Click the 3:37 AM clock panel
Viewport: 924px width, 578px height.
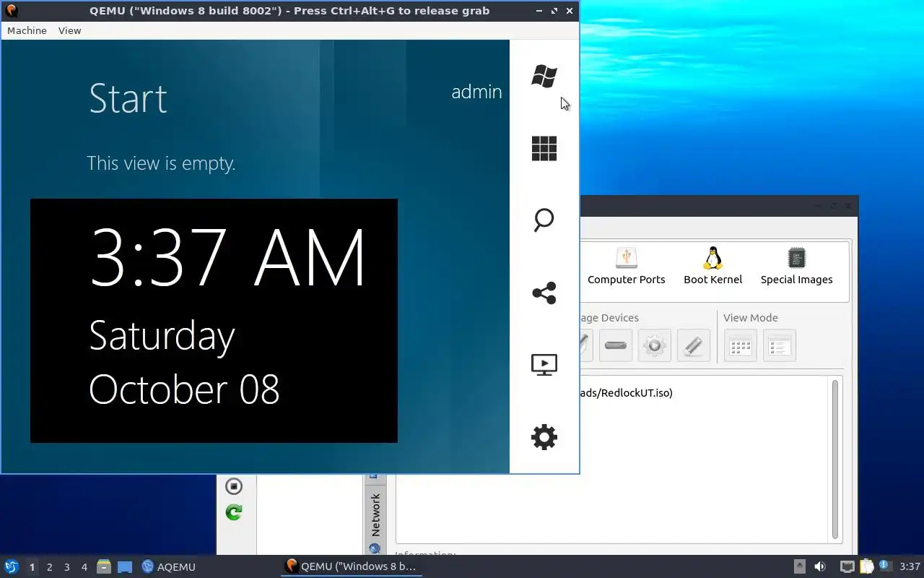click(214, 321)
